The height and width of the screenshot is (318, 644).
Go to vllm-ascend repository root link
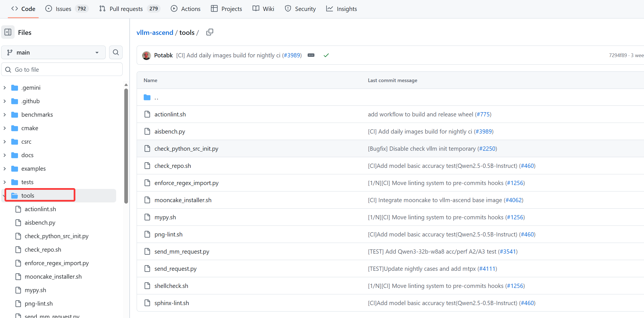[x=155, y=32]
